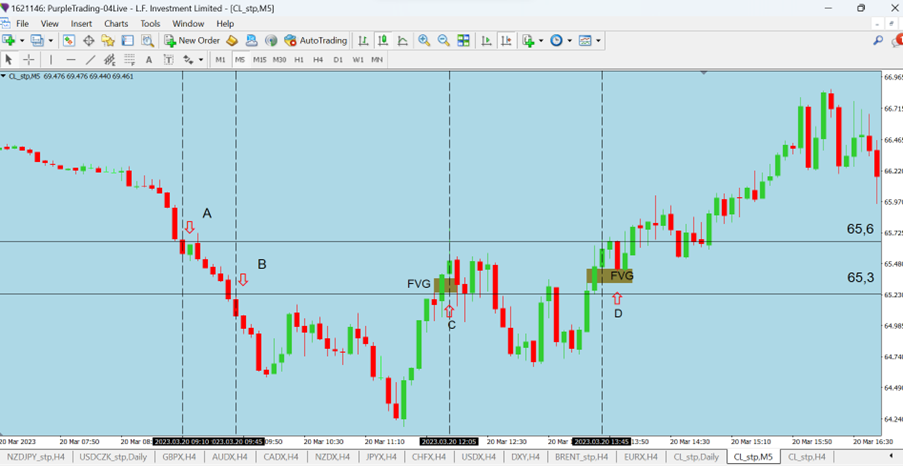
Task: Click the Zoom Out magnifier icon
Action: [444, 41]
